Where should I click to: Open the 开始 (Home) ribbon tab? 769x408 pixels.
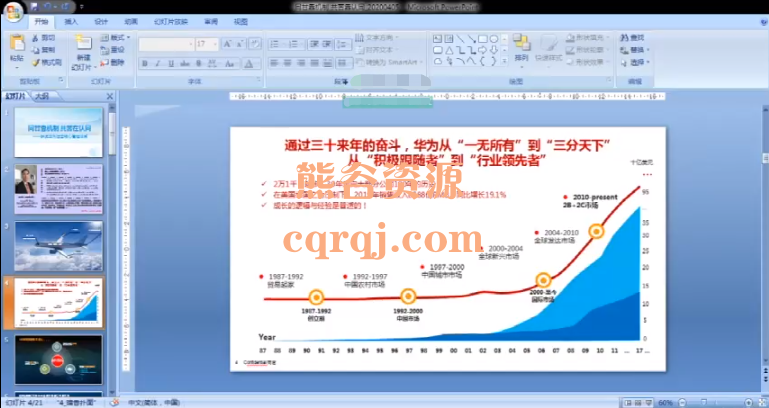click(x=41, y=22)
